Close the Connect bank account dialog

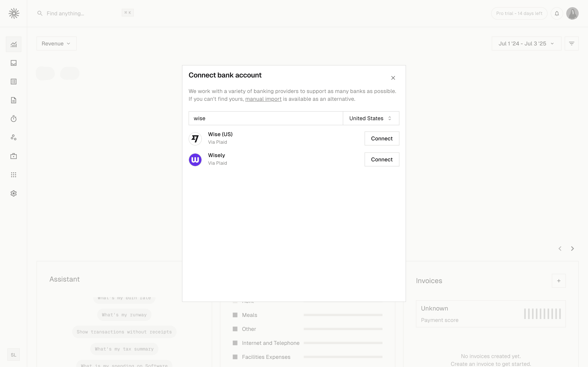pyautogui.click(x=393, y=78)
